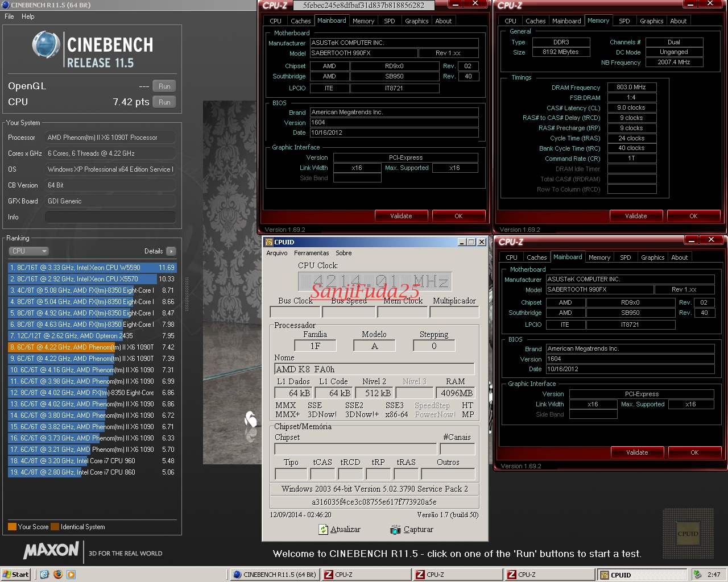728x582 pixels.
Task: Switch to SPD tab in Memory CPU-Z window
Action: click(624, 21)
